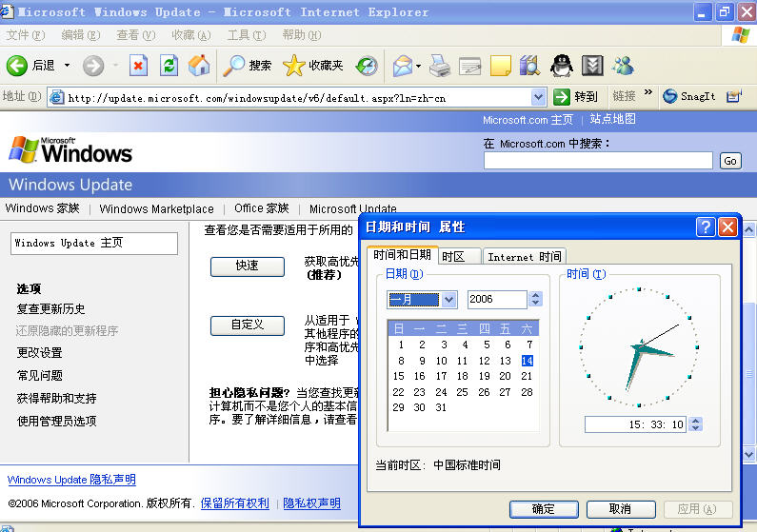Refresh the page with the green arrows icon
Image resolution: width=757 pixels, height=532 pixels.
[169, 66]
